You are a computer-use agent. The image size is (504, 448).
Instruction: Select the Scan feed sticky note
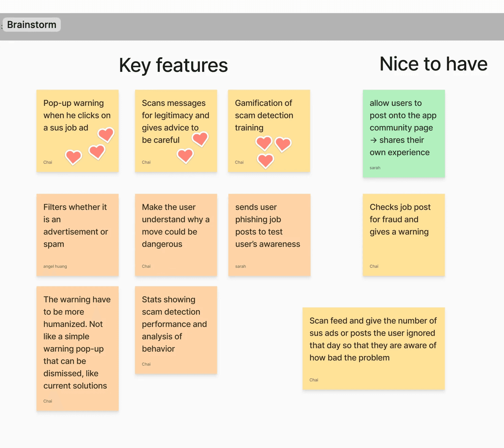click(373, 349)
